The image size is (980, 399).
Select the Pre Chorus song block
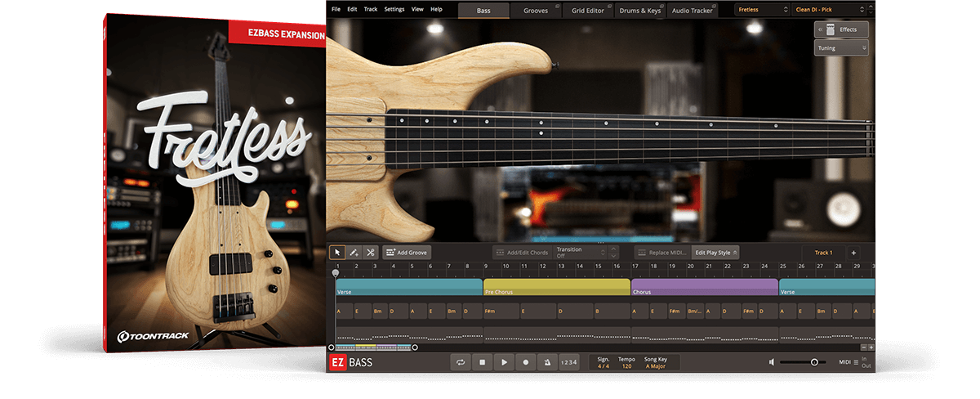tap(556, 287)
